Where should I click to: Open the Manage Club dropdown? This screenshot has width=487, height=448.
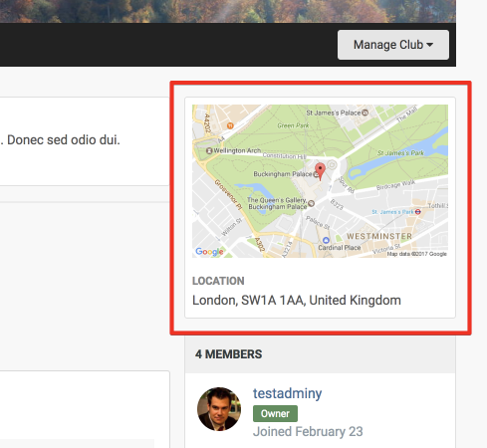(x=393, y=45)
